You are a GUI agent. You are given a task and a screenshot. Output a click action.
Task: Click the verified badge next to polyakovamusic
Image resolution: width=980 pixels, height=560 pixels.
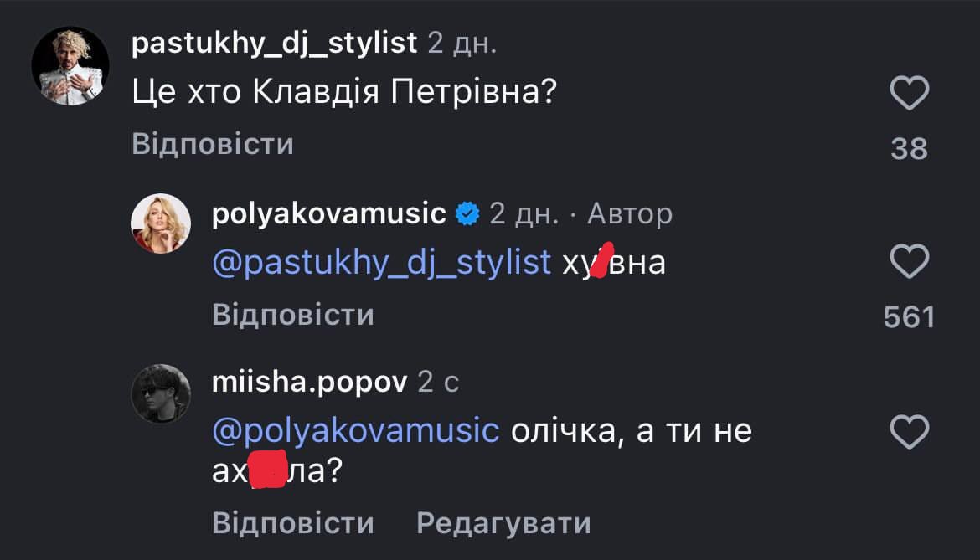(x=467, y=215)
